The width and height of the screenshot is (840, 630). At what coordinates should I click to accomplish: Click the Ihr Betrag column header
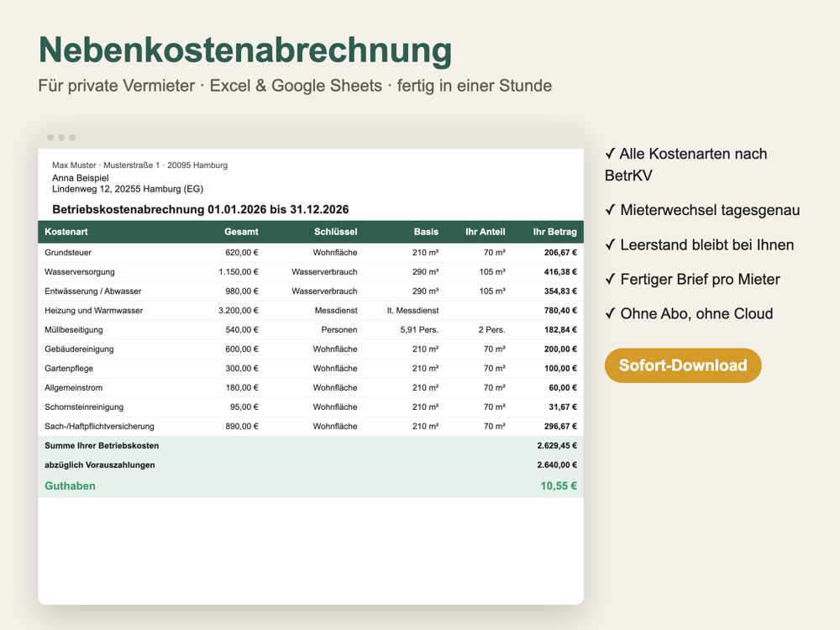(x=554, y=232)
